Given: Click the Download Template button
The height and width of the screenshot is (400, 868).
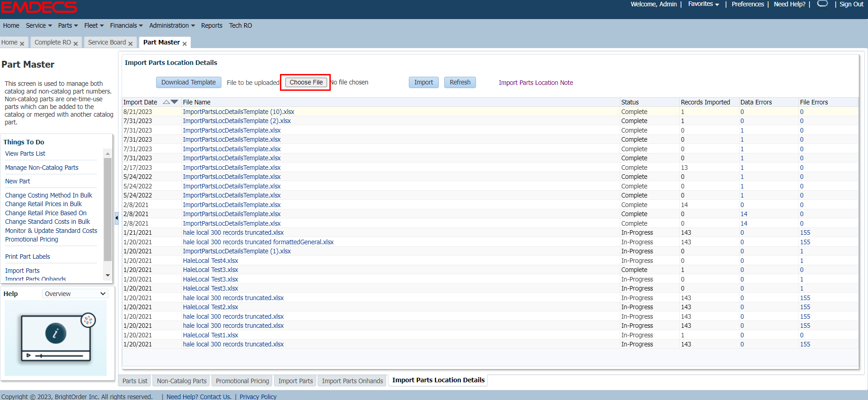Looking at the screenshot, I should [189, 82].
